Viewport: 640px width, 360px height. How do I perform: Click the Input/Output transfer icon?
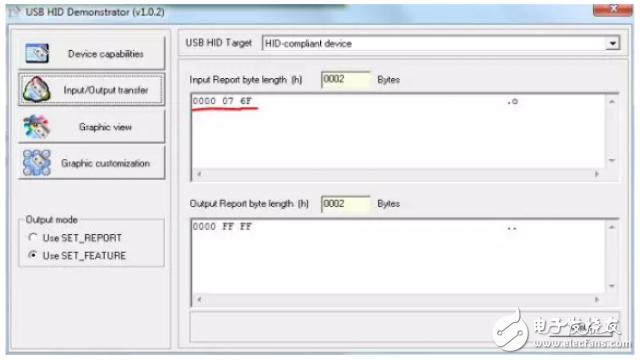coord(37,89)
